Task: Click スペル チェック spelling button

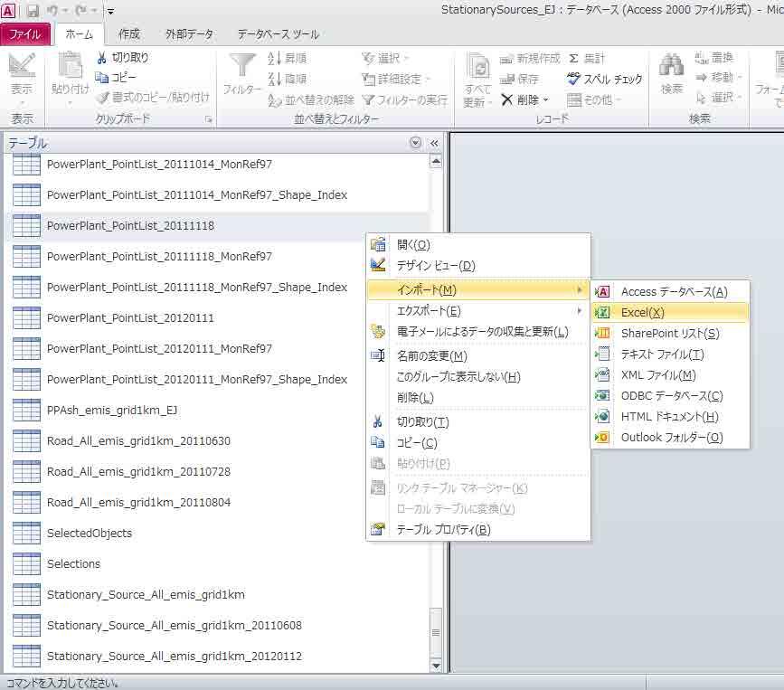Action: point(605,79)
